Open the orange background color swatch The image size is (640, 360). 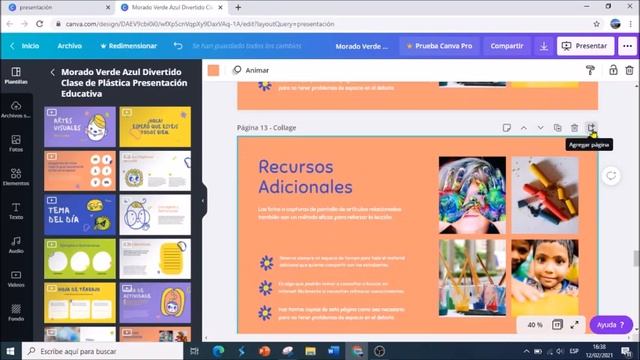coord(213,70)
